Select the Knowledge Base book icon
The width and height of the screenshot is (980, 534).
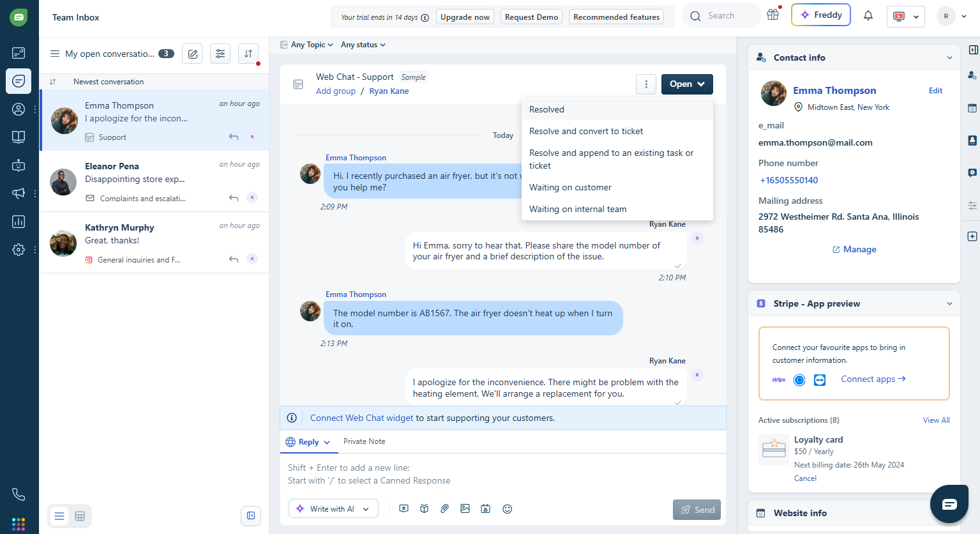tap(19, 137)
